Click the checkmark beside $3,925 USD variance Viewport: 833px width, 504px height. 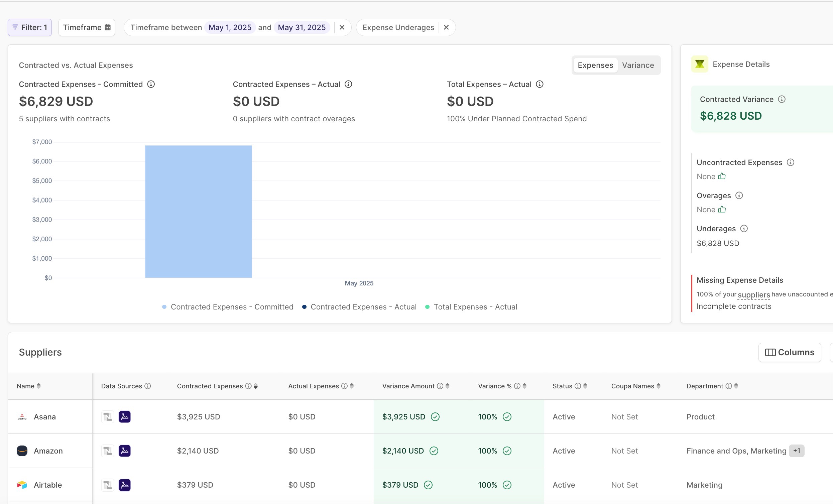click(x=435, y=417)
